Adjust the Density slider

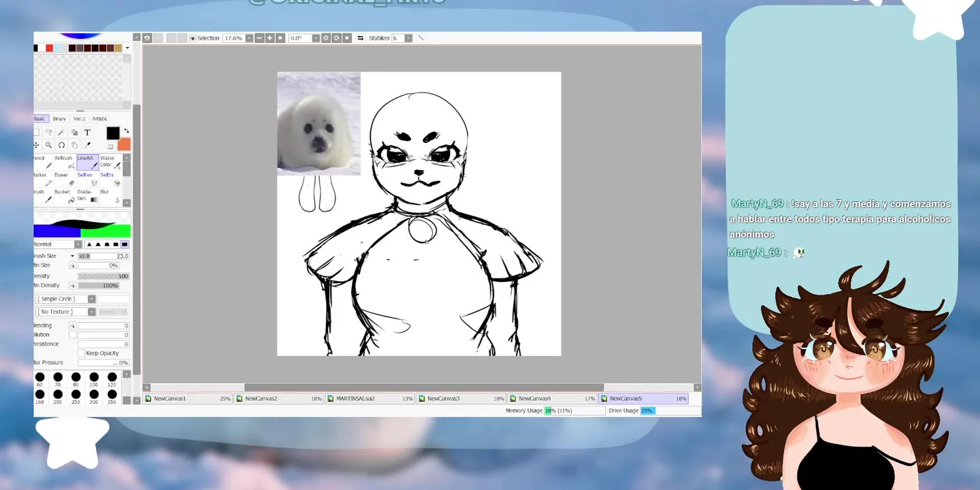pos(103,276)
